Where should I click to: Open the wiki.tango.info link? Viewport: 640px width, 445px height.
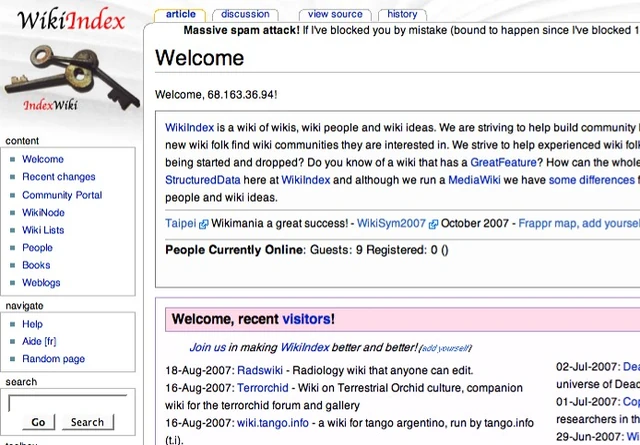(273, 423)
